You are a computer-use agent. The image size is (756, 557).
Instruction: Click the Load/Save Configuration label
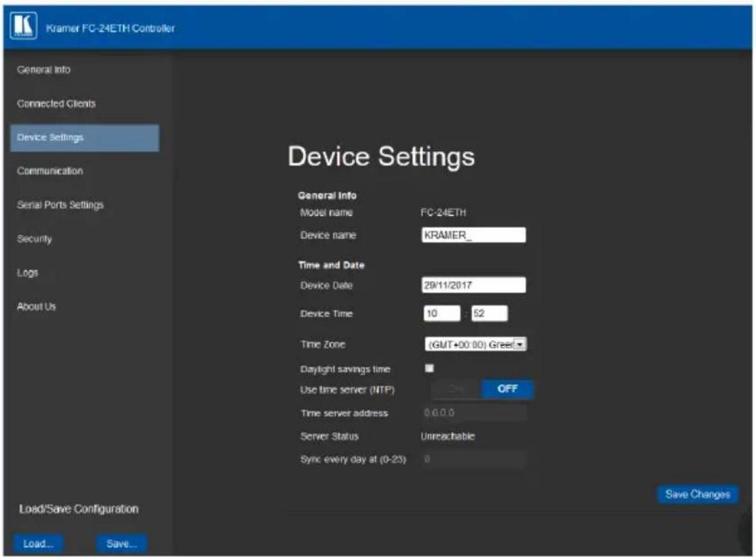pos(78,509)
